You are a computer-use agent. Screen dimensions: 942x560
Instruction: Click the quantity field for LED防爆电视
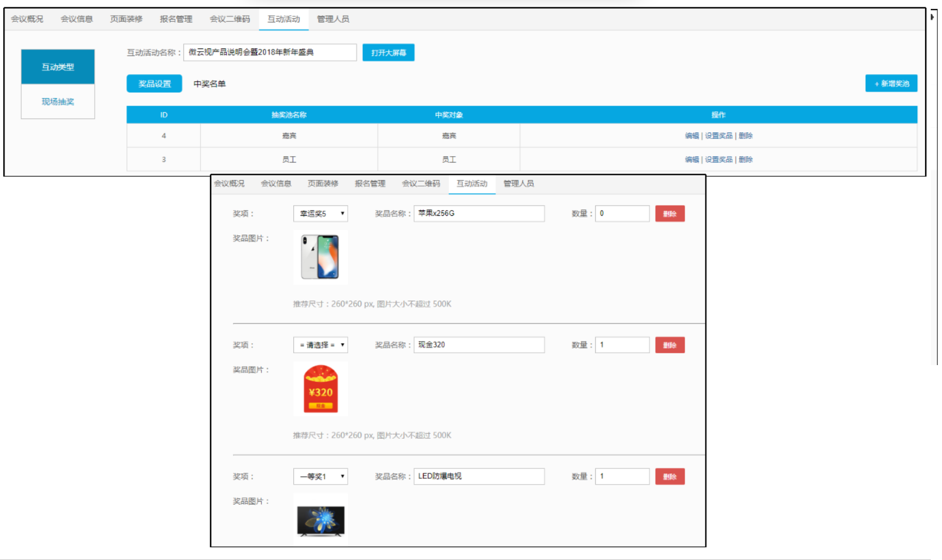tap(622, 476)
